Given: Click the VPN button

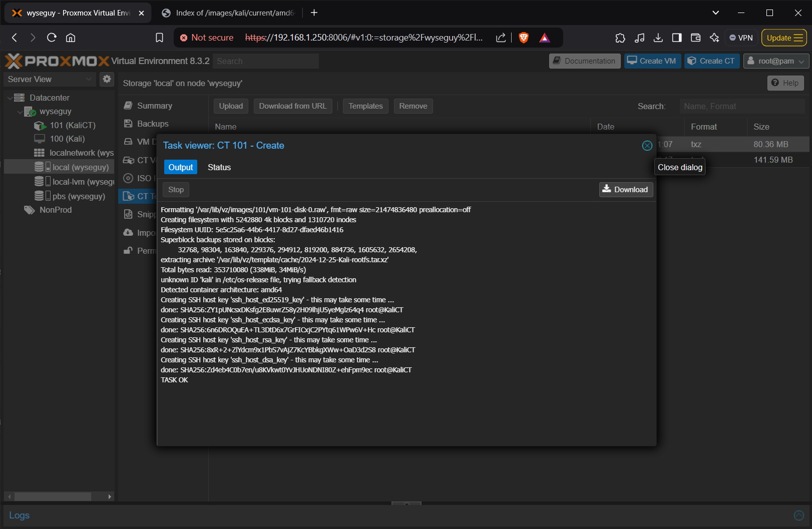Looking at the screenshot, I should tap(741, 38).
